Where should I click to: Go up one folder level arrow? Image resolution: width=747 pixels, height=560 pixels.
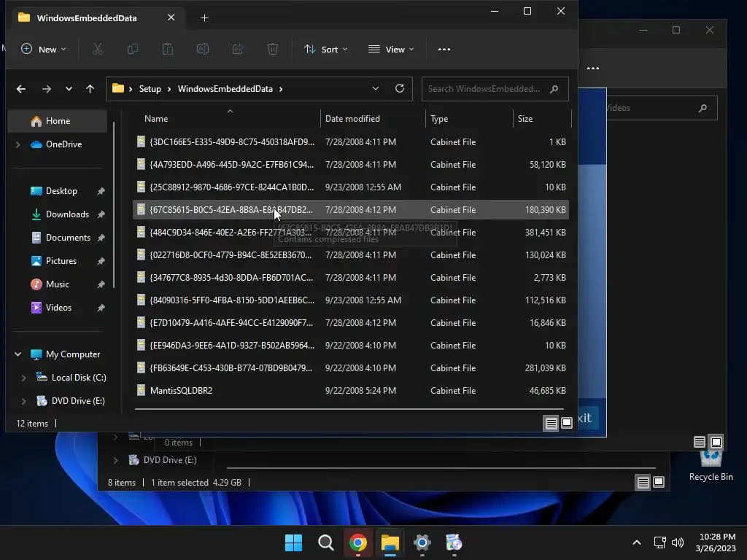(x=90, y=89)
